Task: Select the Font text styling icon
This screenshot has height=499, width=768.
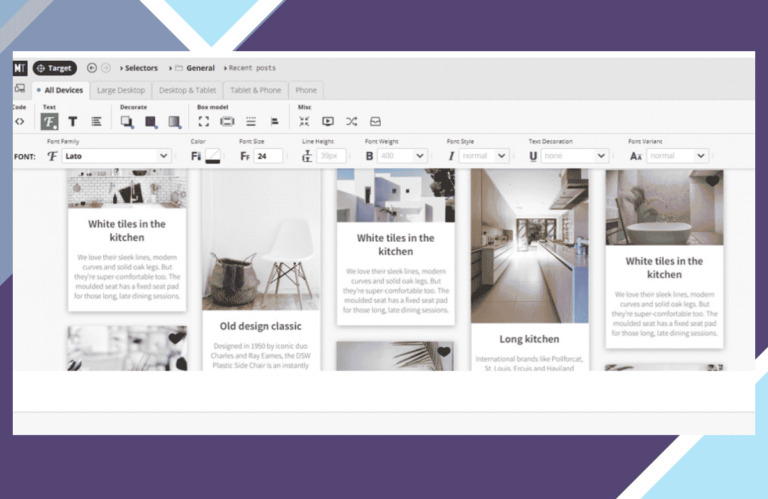Action: click(x=49, y=121)
